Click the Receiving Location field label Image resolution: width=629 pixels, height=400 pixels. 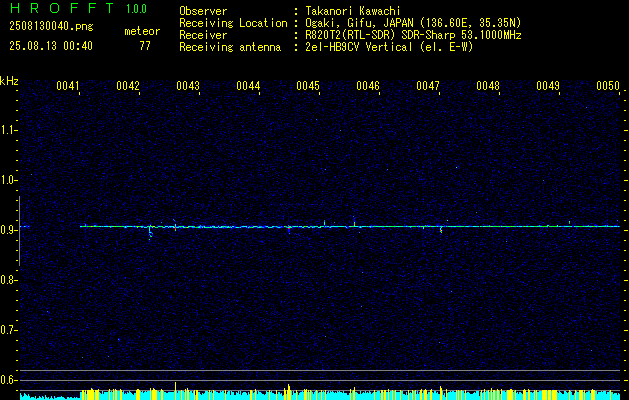tap(233, 23)
